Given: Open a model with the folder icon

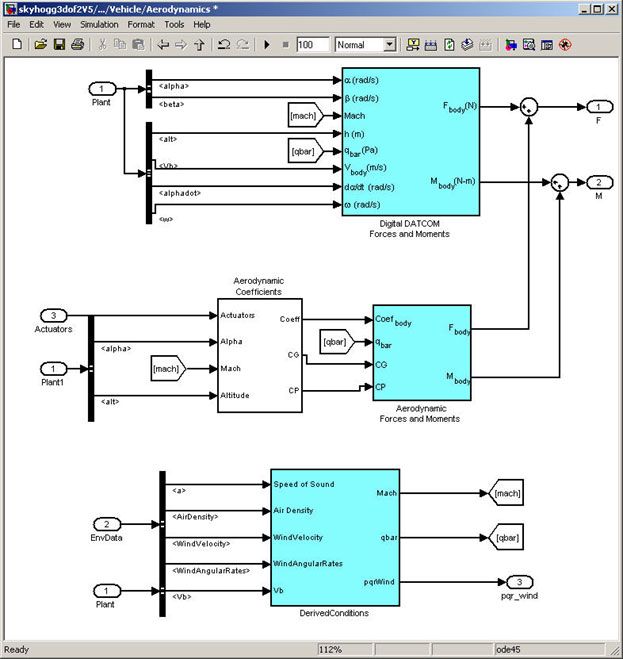Looking at the screenshot, I should click(x=40, y=44).
